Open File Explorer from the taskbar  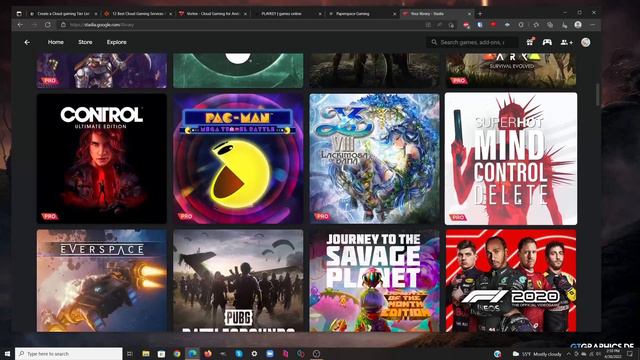point(146,353)
